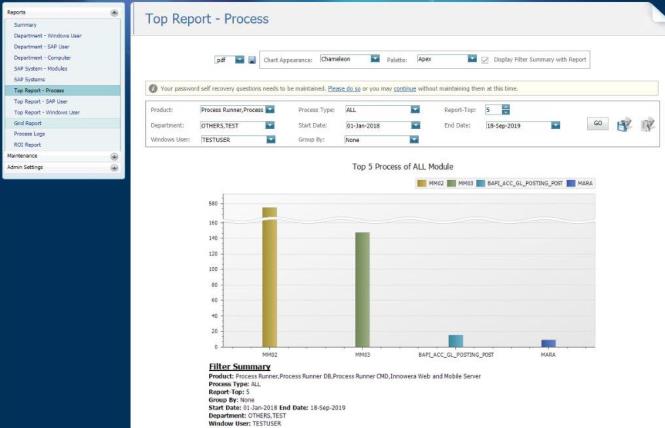Decrease Report-Top value with down arrow
Viewport: 665px width, 428px height.
506,112
